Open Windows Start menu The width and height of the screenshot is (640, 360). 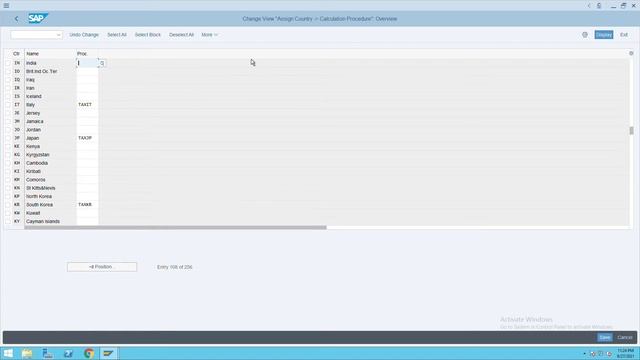8,353
